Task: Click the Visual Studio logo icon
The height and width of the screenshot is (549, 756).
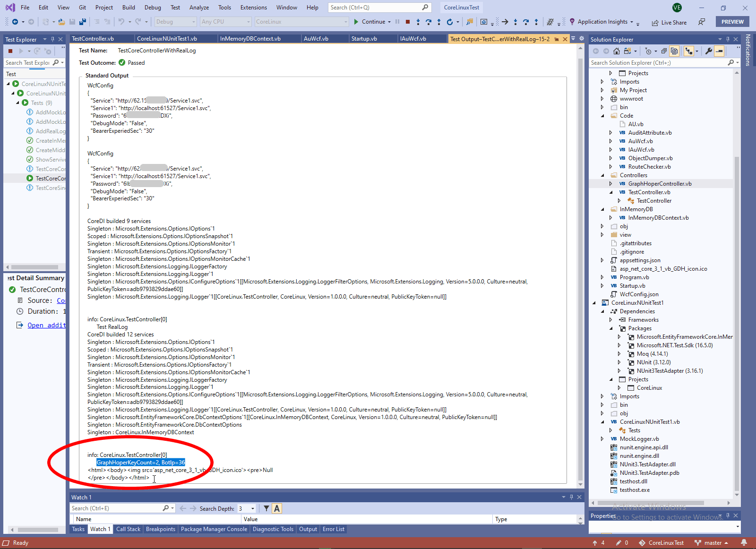Action: [x=10, y=8]
